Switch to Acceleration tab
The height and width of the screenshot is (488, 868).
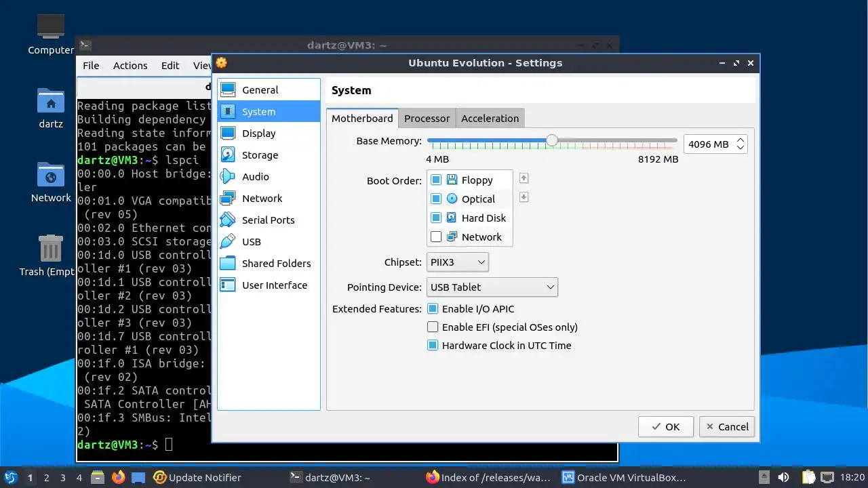pos(490,119)
